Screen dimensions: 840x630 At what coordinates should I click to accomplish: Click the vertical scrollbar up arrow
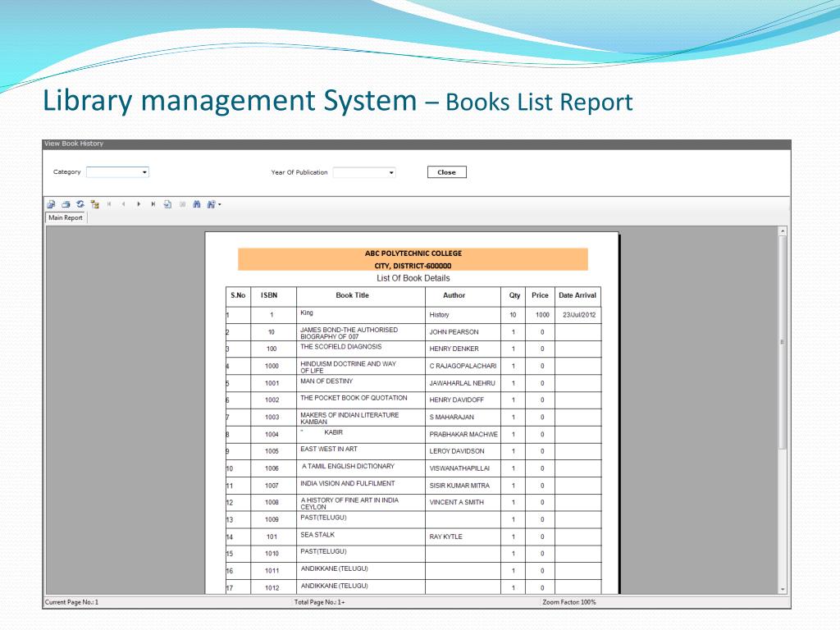pyautogui.click(x=783, y=231)
